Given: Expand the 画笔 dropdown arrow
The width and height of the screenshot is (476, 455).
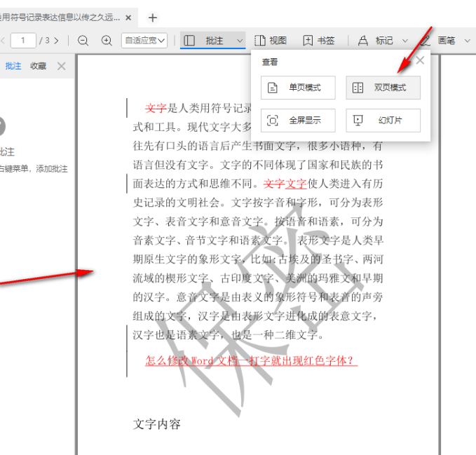Looking at the screenshot, I should pos(467,41).
